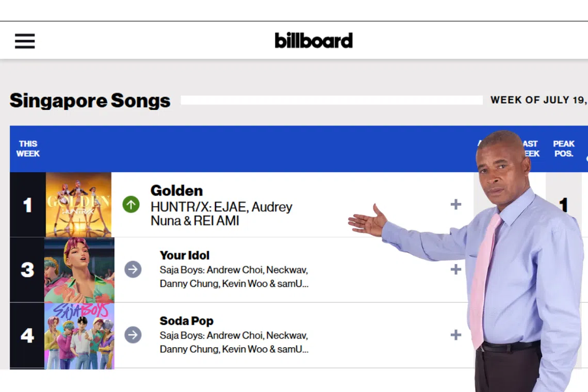588x392 pixels.
Task: Open Your Idol cover art thumbnail
Action: [79, 270]
